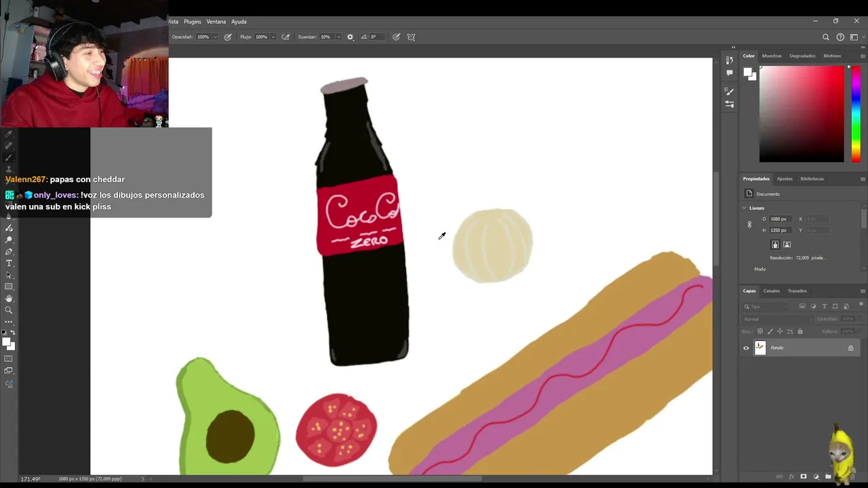Open the Ayuda menu
The width and height of the screenshot is (868, 488).
coord(239,22)
